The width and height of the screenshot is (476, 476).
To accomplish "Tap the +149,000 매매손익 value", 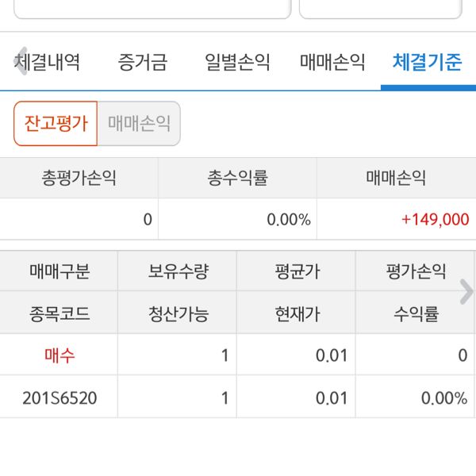I will [x=436, y=220].
